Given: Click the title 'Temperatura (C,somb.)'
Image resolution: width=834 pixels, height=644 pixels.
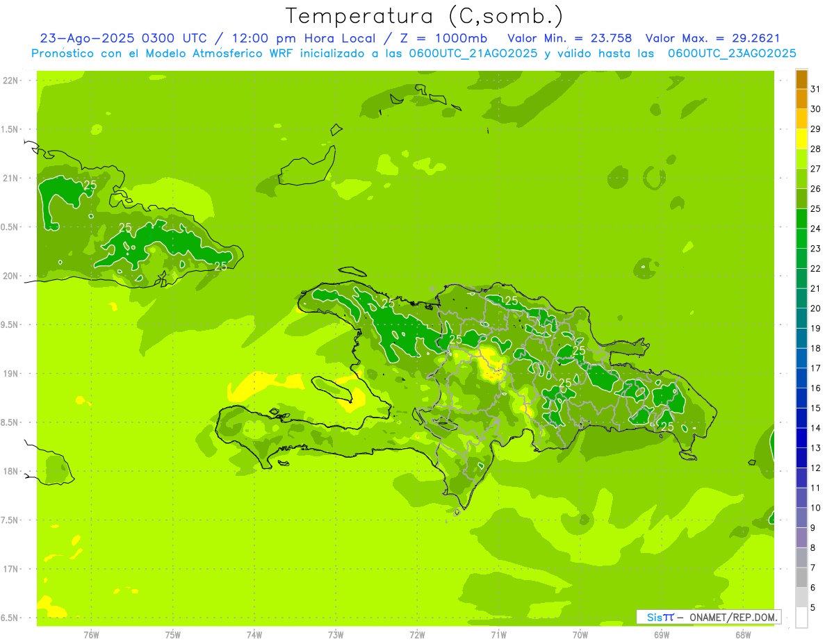Looking at the screenshot, I should click(x=424, y=16).
